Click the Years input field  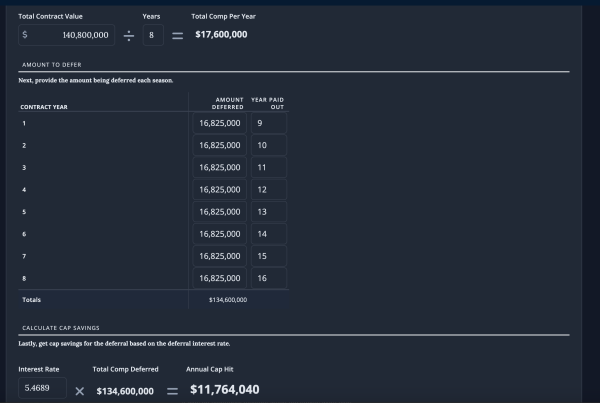click(152, 35)
